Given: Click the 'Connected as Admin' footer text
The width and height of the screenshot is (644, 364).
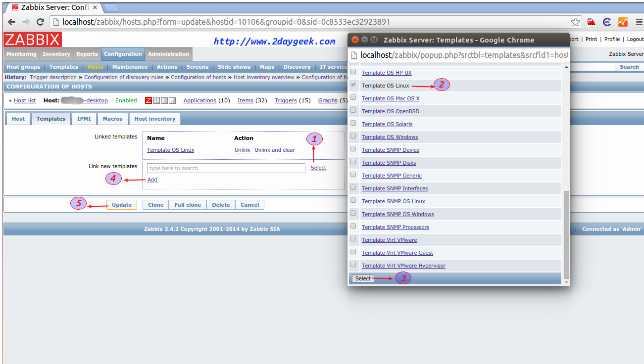Looking at the screenshot, I should click(x=612, y=229).
